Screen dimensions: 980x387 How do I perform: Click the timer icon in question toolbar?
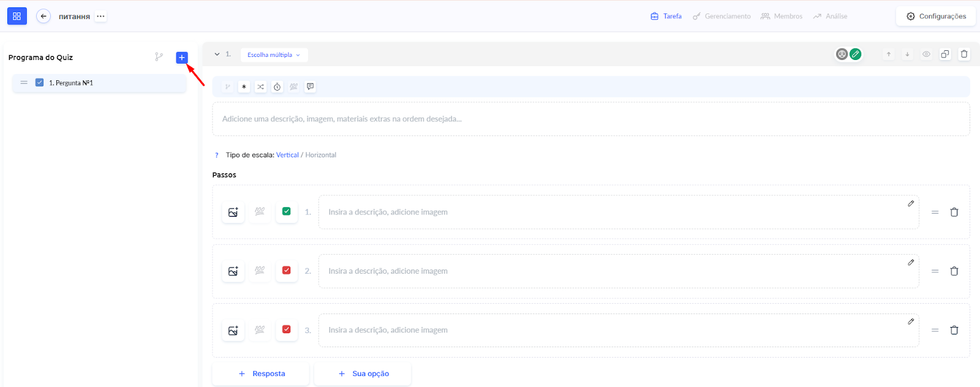pyautogui.click(x=277, y=87)
